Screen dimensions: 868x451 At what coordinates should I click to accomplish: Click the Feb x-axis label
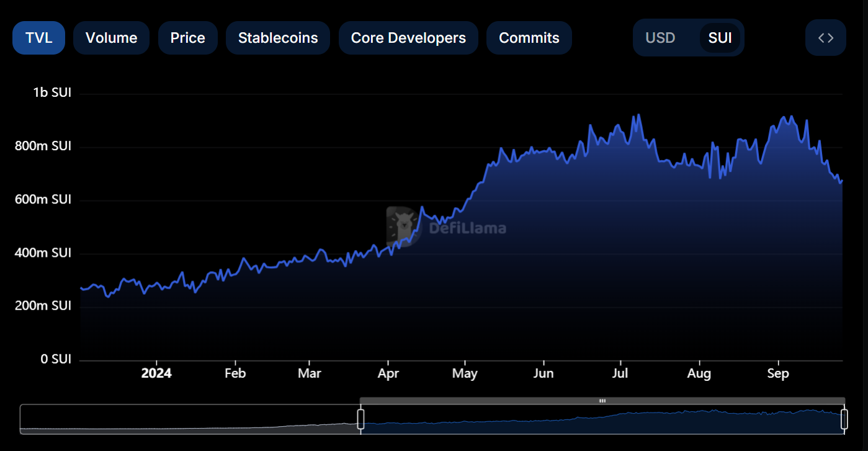tap(235, 373)
